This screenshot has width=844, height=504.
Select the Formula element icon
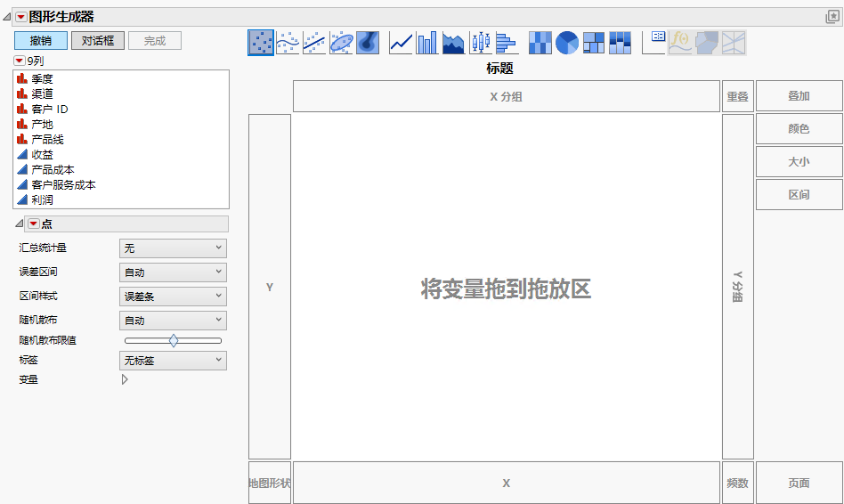[680, 43]
